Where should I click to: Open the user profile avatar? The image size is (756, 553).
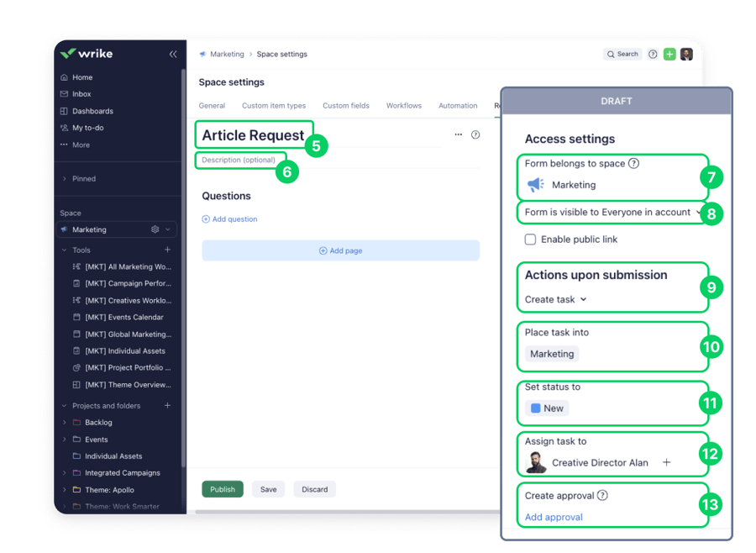coord(686,54)
